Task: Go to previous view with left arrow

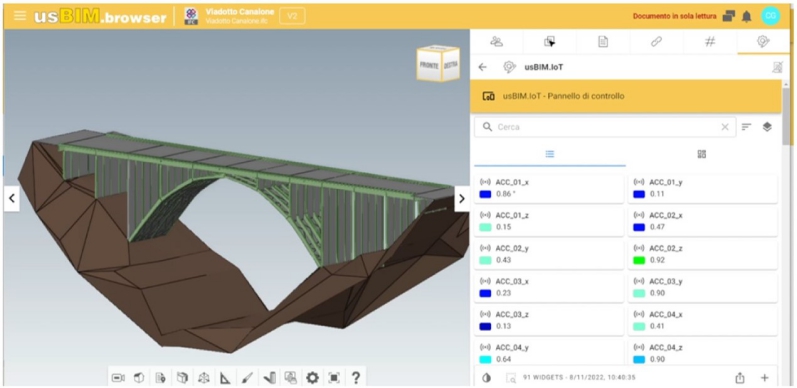Action: [x=12, y=199]
